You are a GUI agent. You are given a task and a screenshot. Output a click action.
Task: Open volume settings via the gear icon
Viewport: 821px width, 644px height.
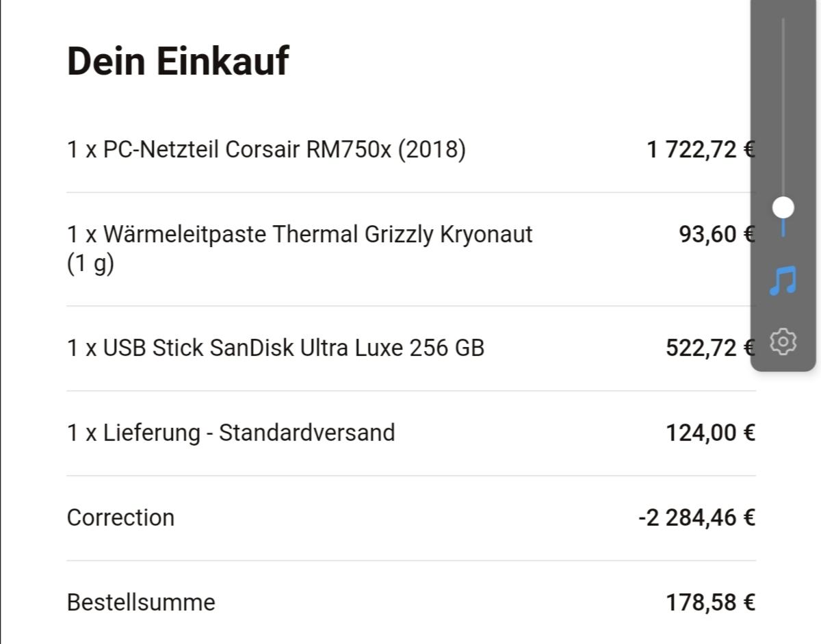tap(783, 341)
